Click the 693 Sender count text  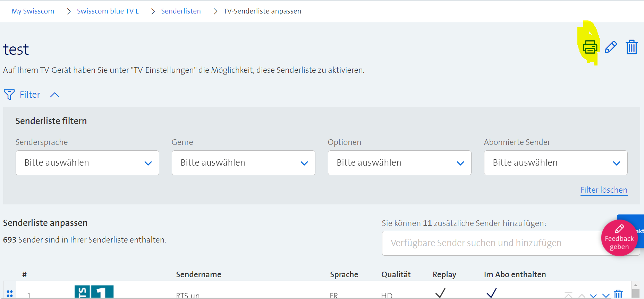[85, 240]
